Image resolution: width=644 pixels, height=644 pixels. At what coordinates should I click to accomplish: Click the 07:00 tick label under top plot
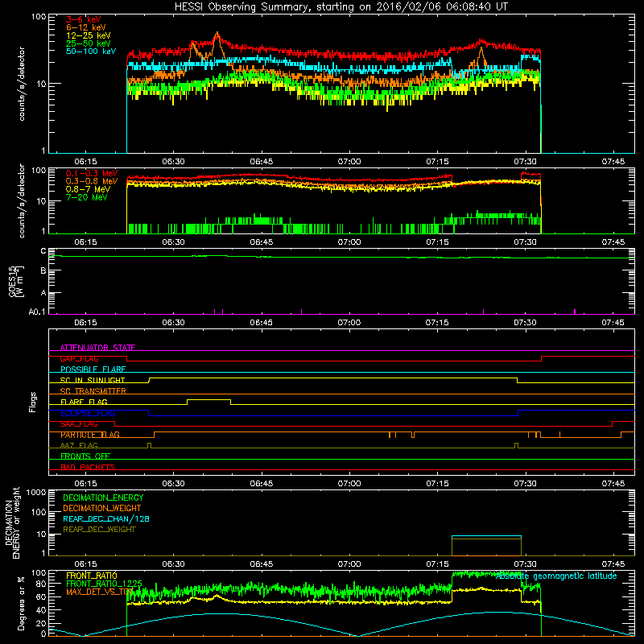tap(349, 162)
